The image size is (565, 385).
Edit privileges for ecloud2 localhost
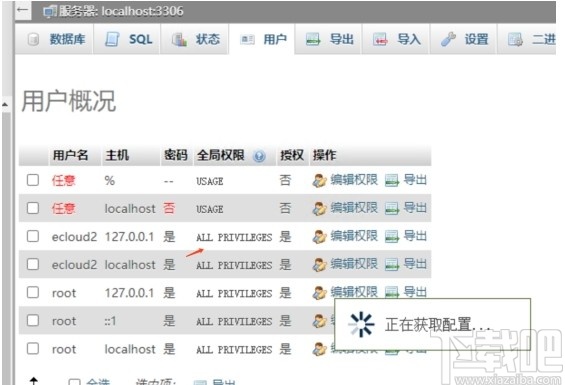(354, 264)
